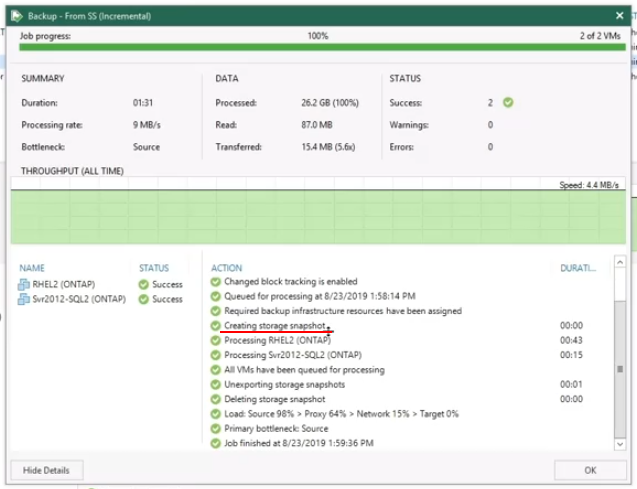
Task: Click the Success status text for RHEL2
Action: click(167, 285)
